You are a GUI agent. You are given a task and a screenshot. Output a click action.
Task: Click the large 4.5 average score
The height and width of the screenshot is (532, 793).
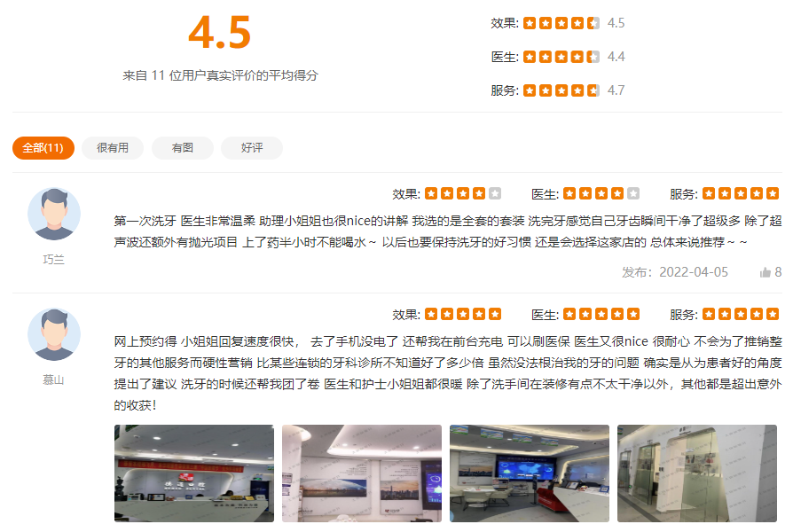pyautogui.click(x=219, y=33)
